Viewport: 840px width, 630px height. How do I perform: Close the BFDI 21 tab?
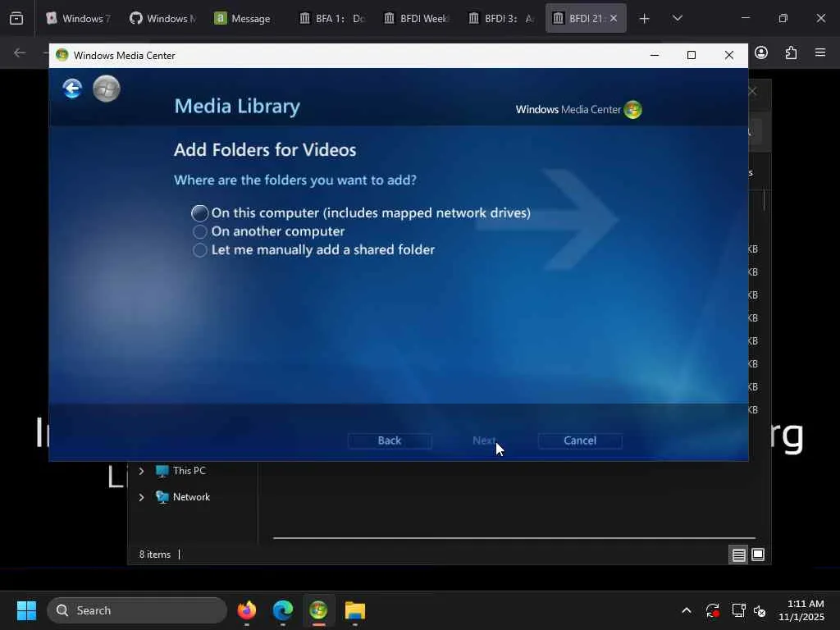click(614, 18)
